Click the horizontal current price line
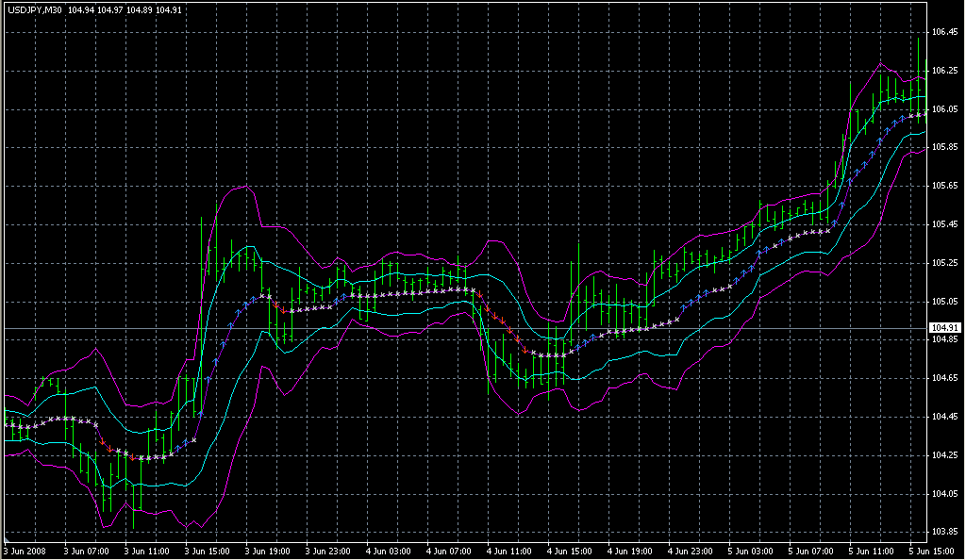 pyautogui.click(x=472, y=328)
